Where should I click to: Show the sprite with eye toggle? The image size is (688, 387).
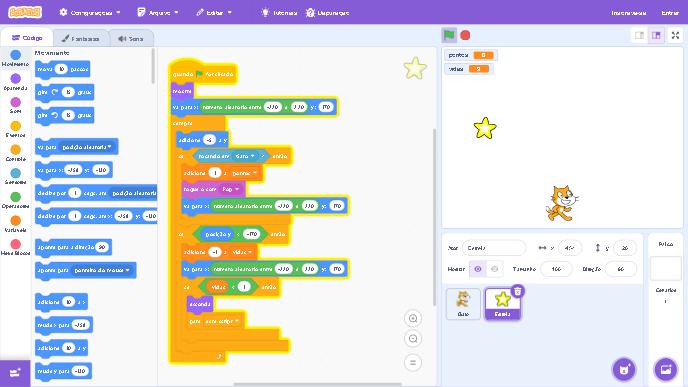pyautogui.click(x=478, y=269)
